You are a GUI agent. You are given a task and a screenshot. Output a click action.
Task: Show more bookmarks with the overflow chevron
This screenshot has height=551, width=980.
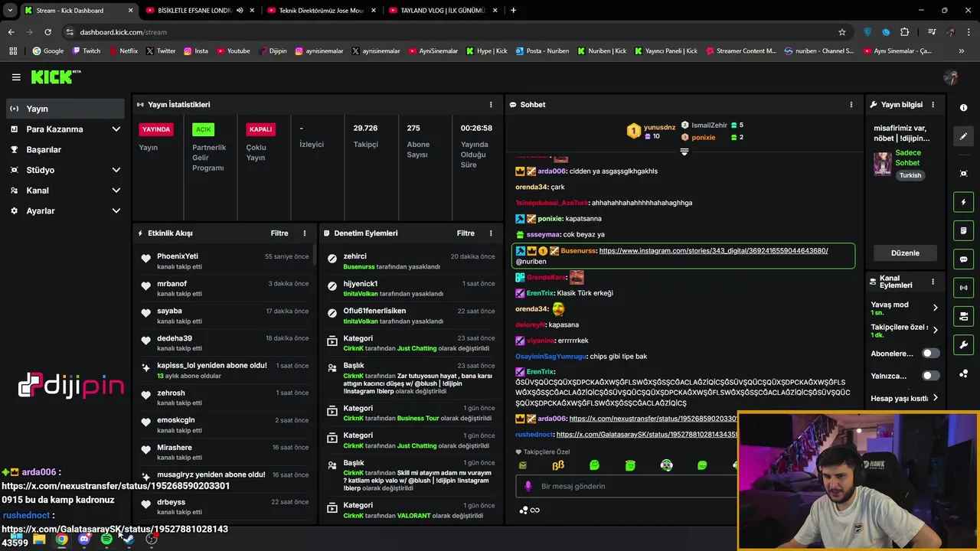pos(962,51)
